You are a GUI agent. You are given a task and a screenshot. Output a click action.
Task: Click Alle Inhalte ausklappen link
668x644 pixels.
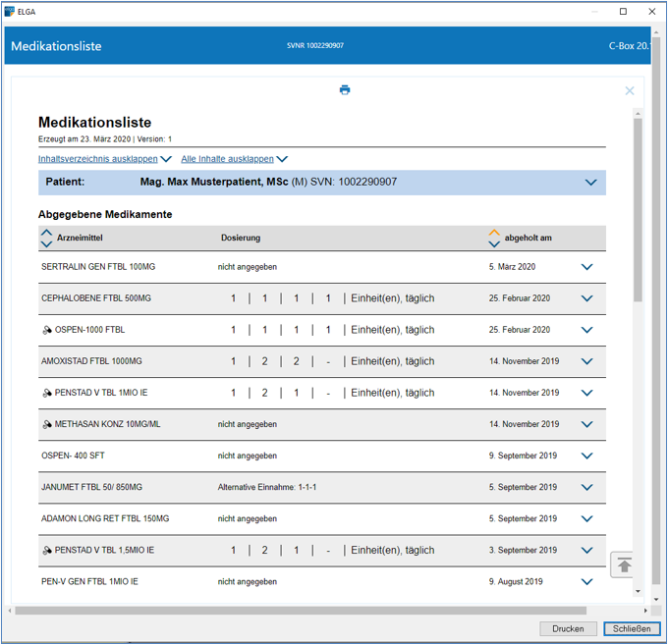[x=228, y=159]
